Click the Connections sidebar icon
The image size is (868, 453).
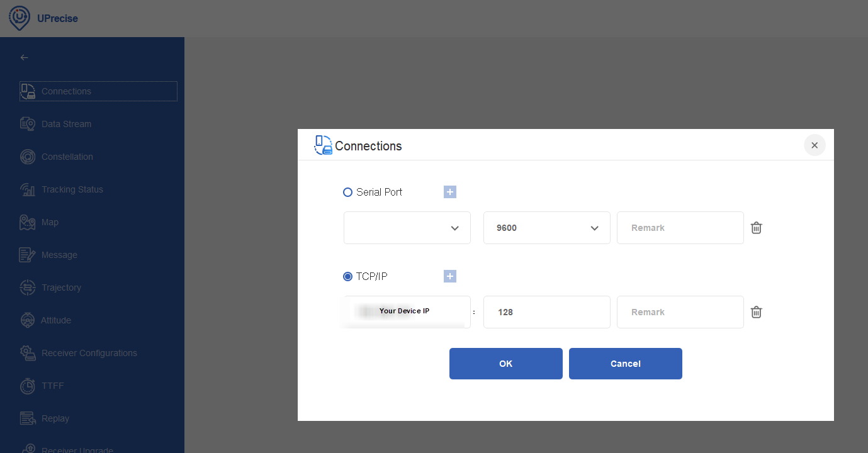28,91
